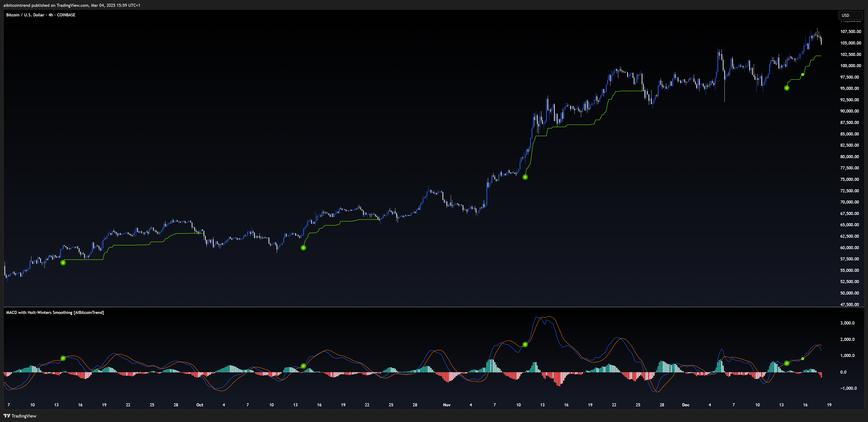Click the 105,000.00 price axis label
The height and width of the screenshot is (422, 868).
pos(850,43)
